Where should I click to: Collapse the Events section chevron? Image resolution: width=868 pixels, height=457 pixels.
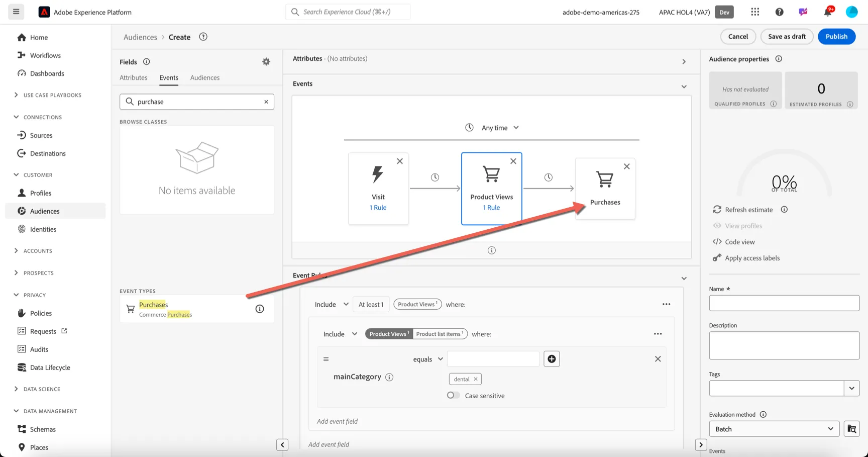tap(684, 86)
